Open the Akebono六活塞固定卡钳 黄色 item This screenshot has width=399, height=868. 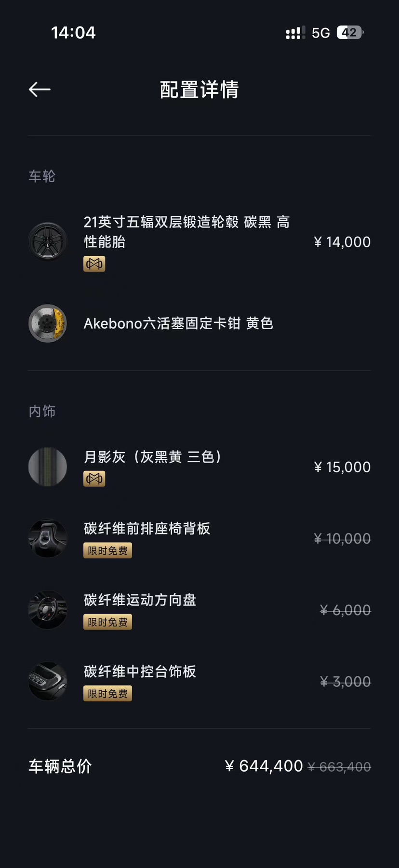[178, 323]
